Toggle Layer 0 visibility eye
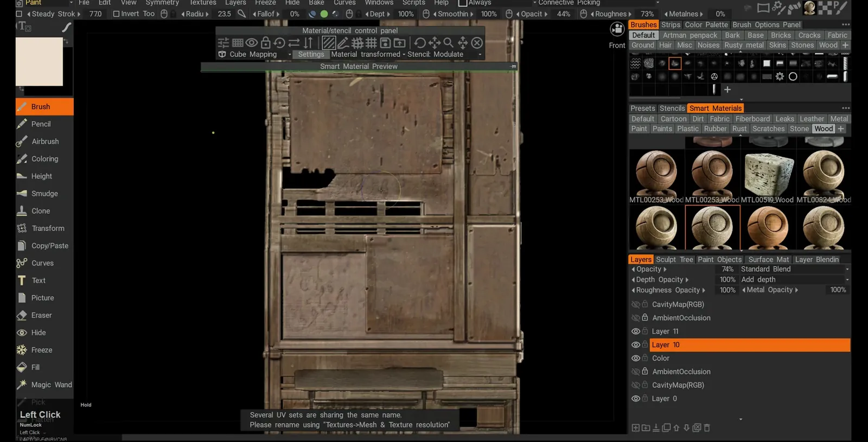Image resolution: width=868 pixels, height=442 pixels. [636, 399]
